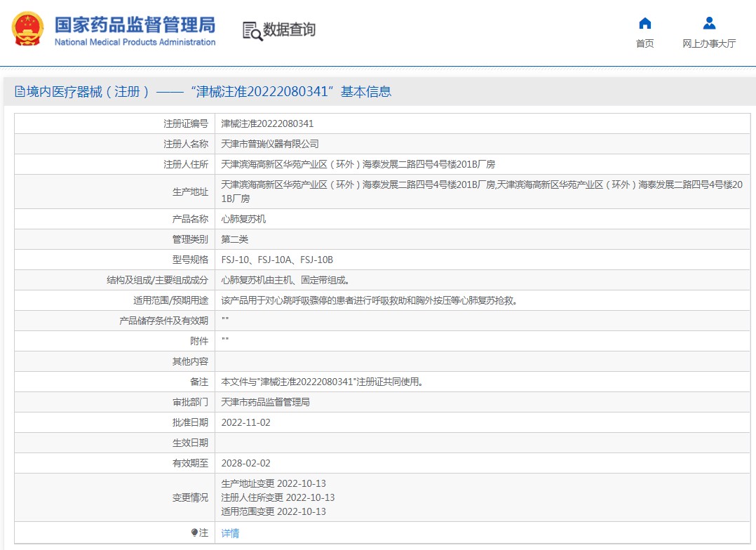Click the national emblem logo

27,29
